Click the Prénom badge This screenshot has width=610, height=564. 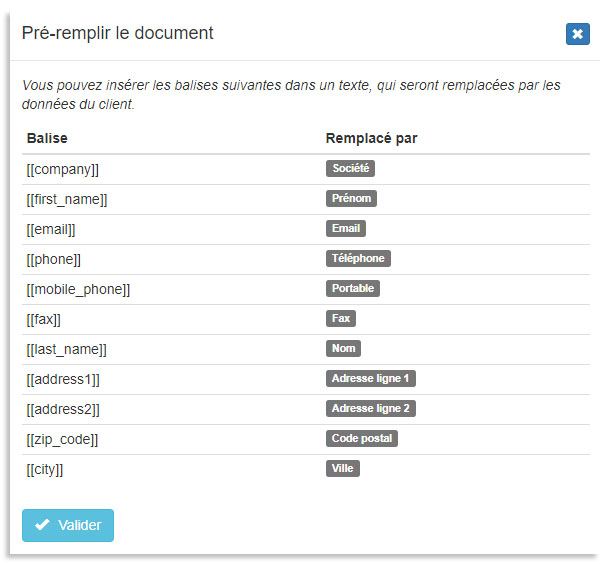click(351, 199)
